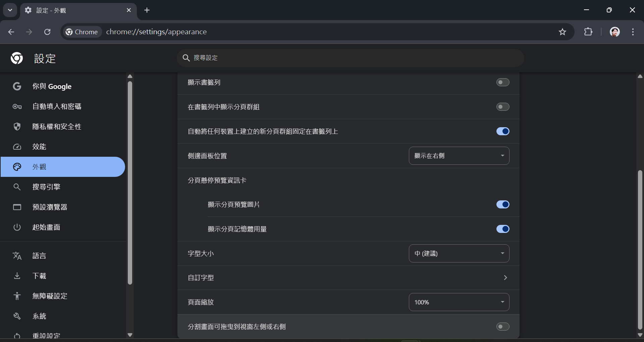Viewport: 644px width, 342px height.
Task: Open 自訂字型 settings row
Action: tap(348, 278)
